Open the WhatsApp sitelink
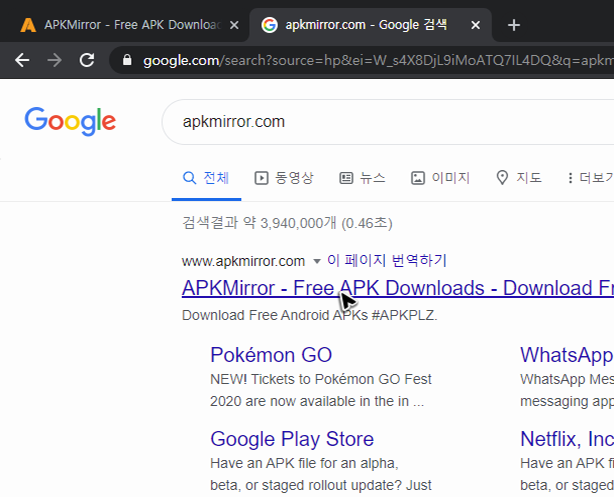Image resolution: width=614 pixels, height=497 pixels. 567,355
